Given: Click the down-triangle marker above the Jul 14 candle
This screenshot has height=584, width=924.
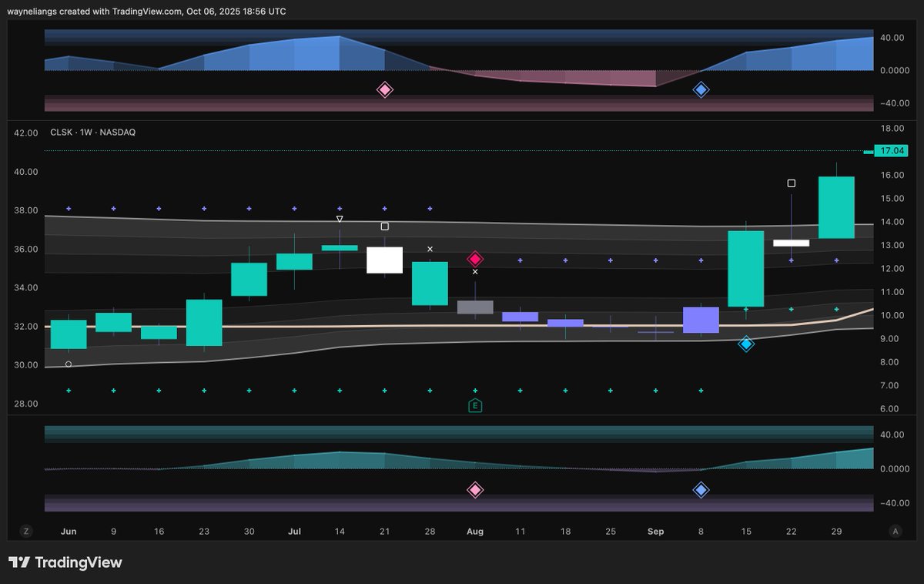Looking at the screenshot, I should tap(340, 219).
